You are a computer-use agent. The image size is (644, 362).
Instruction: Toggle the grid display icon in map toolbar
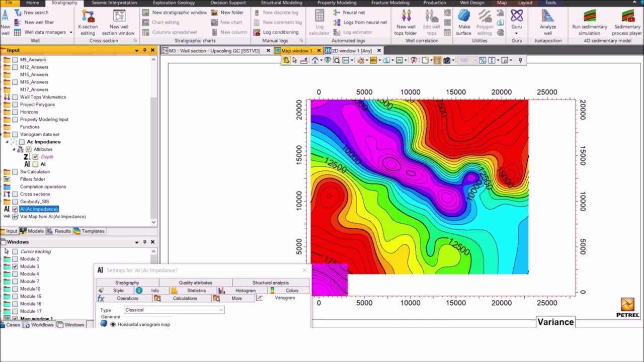437,60
